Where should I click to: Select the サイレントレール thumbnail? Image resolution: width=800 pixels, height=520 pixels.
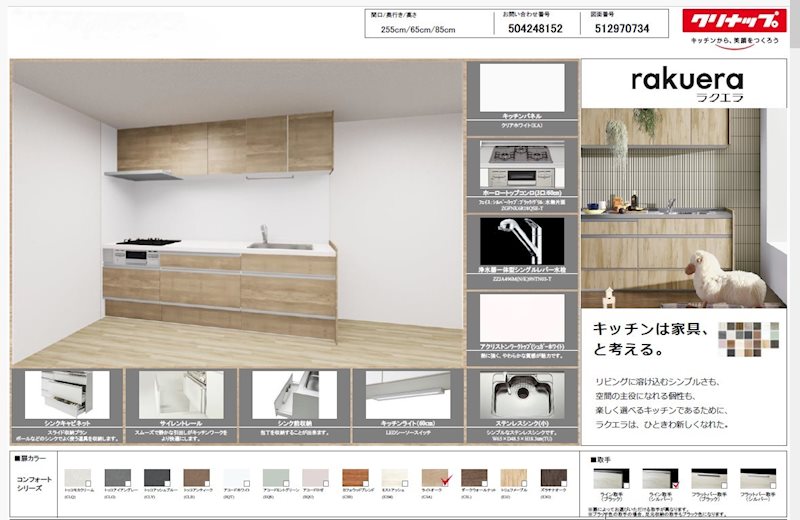point(181,394)
